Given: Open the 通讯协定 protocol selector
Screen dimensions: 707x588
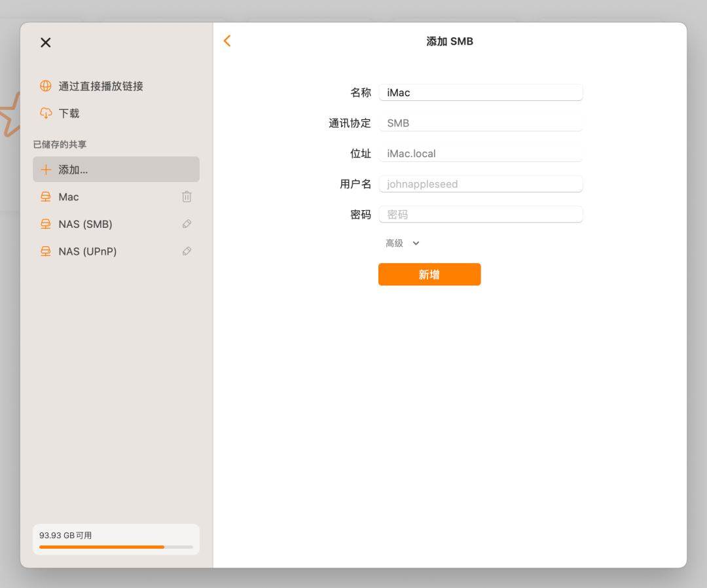Looking at the screenshot, I should click(x=480, y=122).
